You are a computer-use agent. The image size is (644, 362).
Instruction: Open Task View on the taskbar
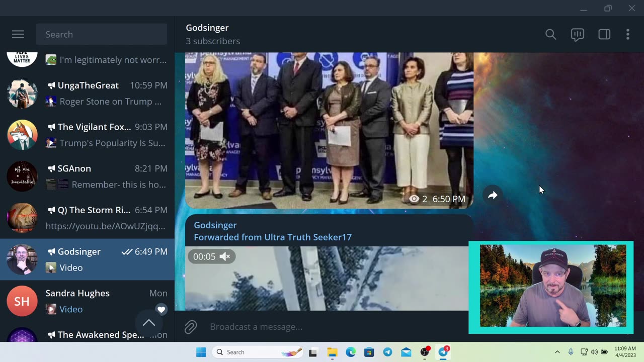312,352
